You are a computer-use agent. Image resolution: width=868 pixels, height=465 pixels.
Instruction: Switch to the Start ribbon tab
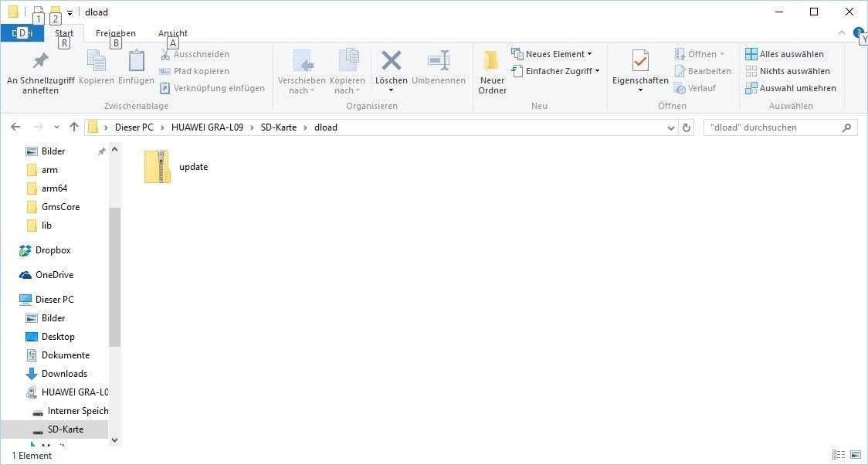[x=64, y=33]
